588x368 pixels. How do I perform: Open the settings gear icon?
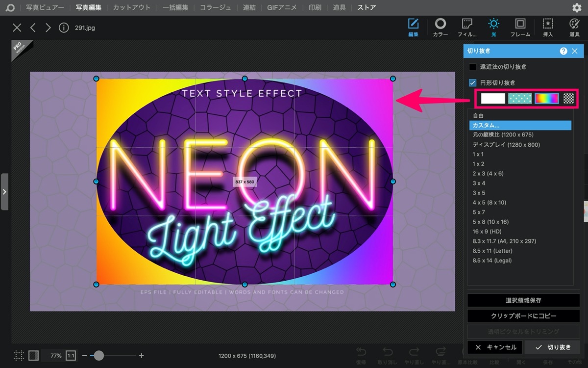[x=577, y=8]
